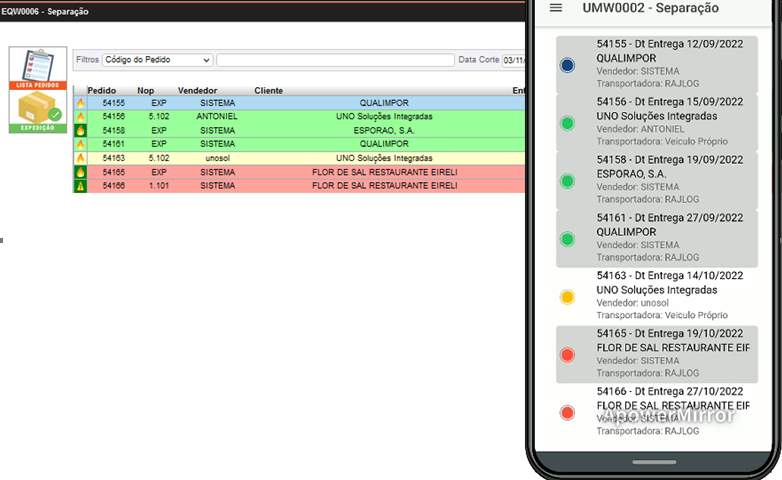Select pedido number 54165 cell
This screenshot has height=480, width=782.
point(114,172)
